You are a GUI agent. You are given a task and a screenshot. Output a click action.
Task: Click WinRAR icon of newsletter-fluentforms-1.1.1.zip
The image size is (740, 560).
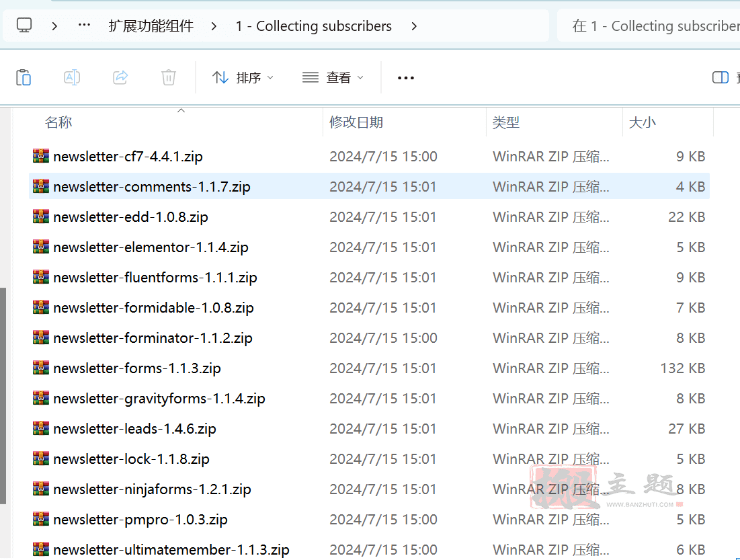41,277
